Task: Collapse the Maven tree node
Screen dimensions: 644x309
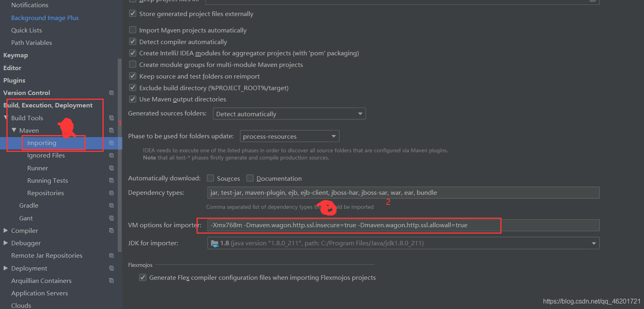Action: 14,130
